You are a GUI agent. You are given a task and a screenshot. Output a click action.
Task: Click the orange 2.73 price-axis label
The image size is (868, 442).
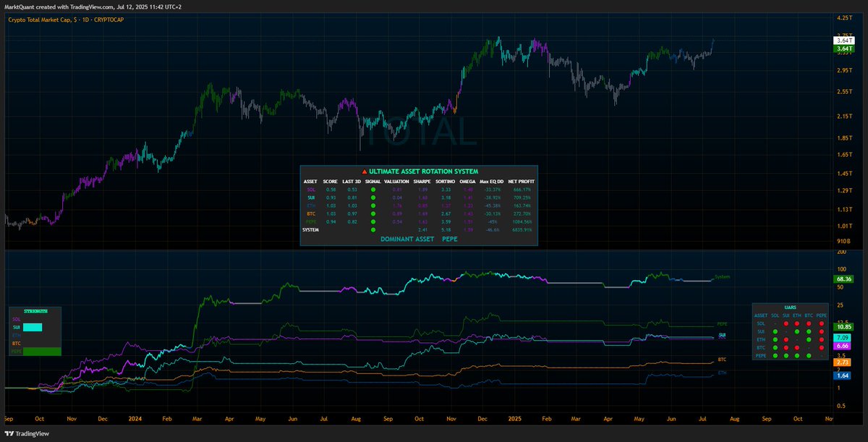[842, 362]
